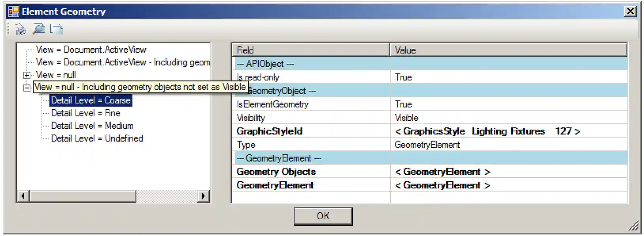Open print preview with the magnifier icon
Image resolution: width=644 pixels, height=236 pixels.
coord(38,29)
